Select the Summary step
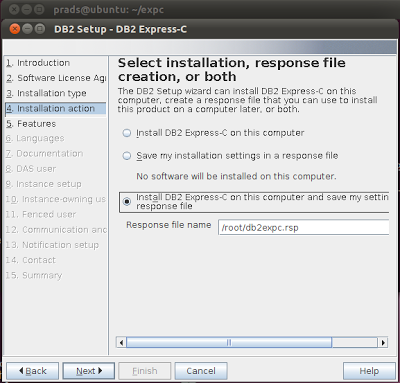This screenshot has height=383, width=400. coord(34,275)
